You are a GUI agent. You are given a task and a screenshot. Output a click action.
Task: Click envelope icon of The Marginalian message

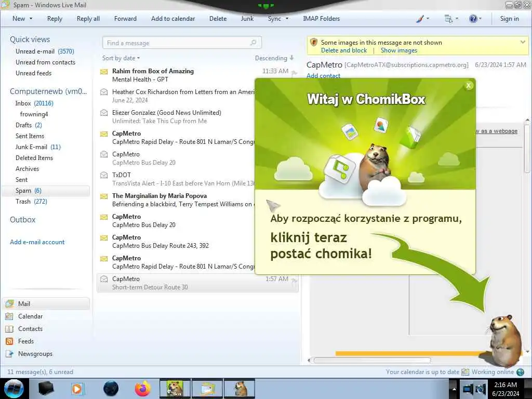[104, 196]
